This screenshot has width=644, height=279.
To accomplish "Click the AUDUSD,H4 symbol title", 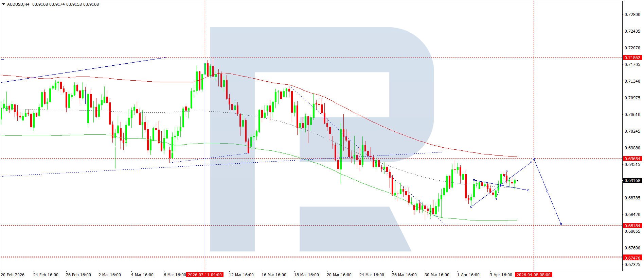I will [x=18, y=4].
